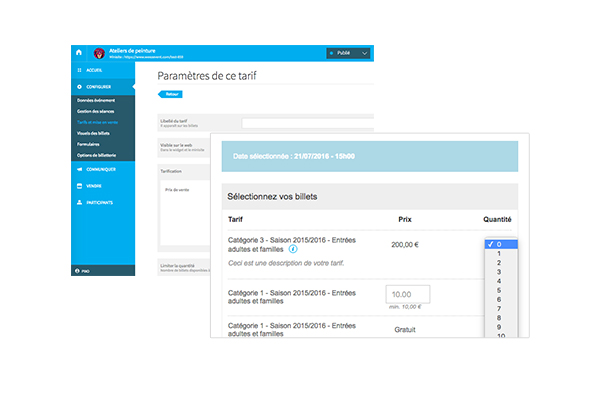The height and width of the screenshot is (400, 600).
Task: Click the Prix column header
Action: pos(405,219)
